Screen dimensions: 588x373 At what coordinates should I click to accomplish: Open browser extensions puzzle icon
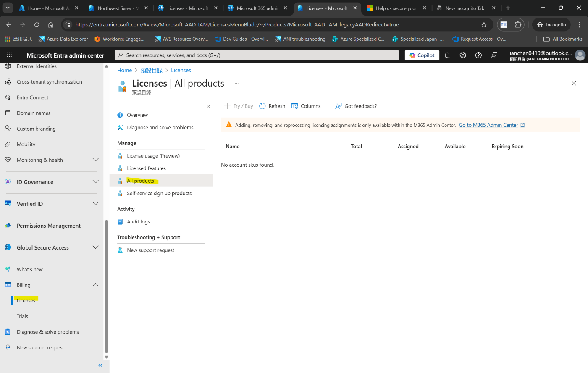click(x=518, y=25)
